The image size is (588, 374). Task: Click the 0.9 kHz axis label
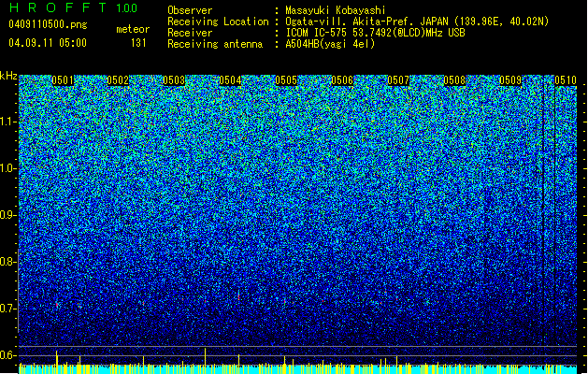[x=8, y=215]
